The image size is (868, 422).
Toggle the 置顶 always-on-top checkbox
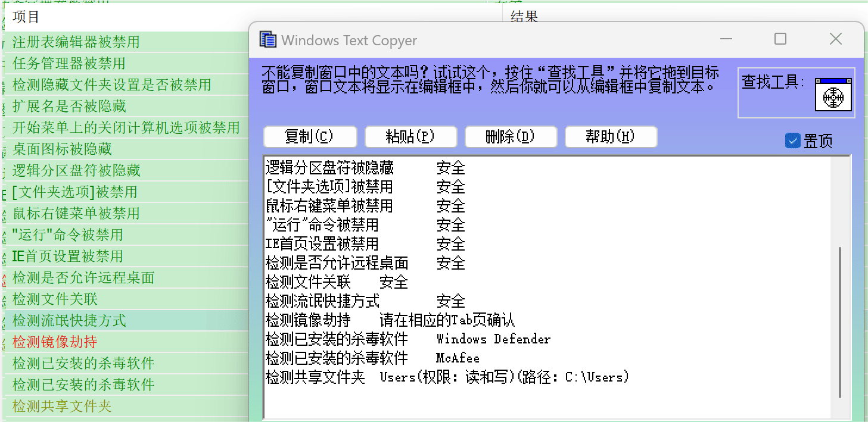793,140
